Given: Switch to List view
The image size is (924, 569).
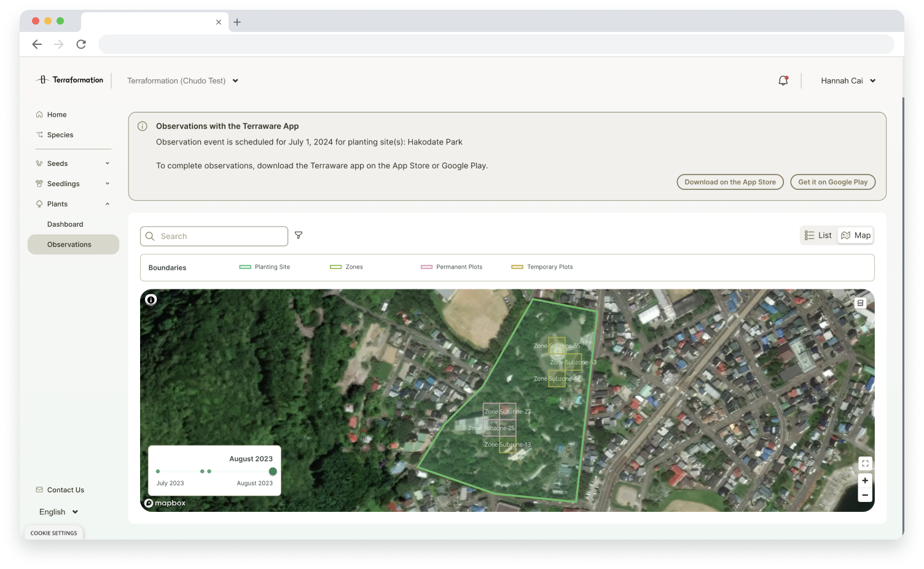Looking at the screenshot, I should [x=818, y=235].
